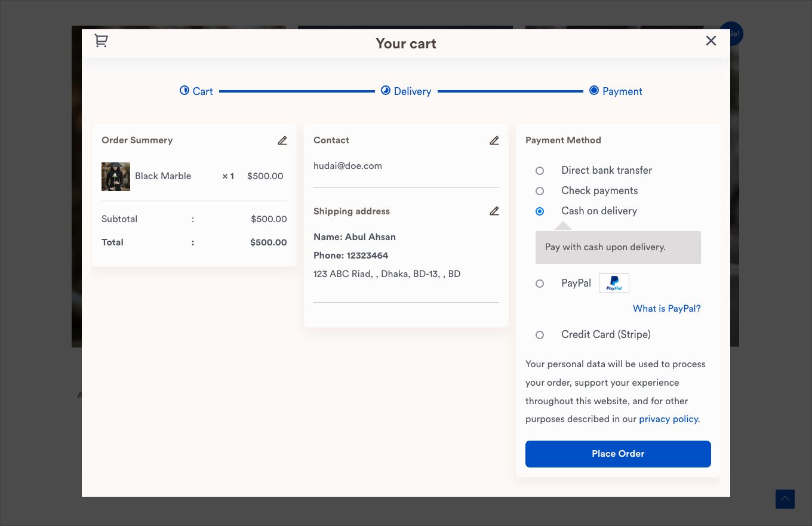The image size is (812, 526).
Task: Go to the Delivery step
Action: point(406,91)
